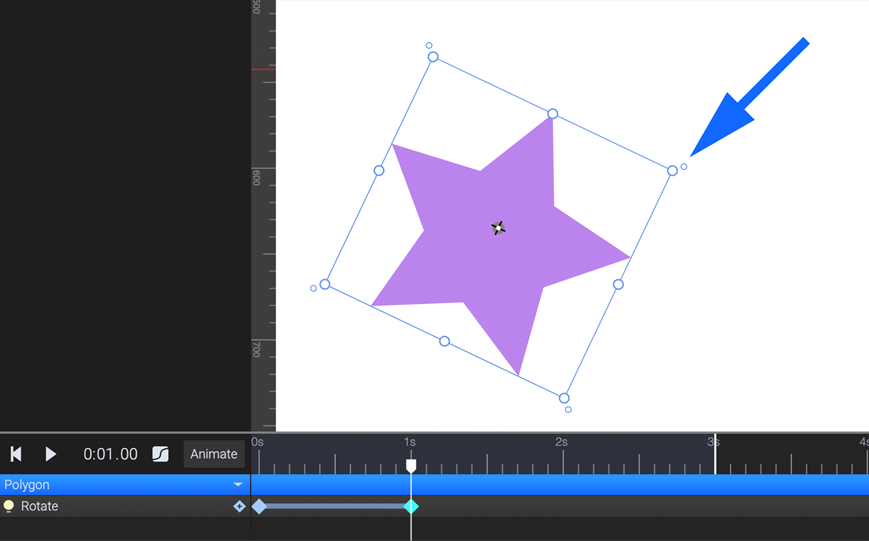Screen dimensions: 869x541
Task: Play the animation
Action: (x=50, y=454)
